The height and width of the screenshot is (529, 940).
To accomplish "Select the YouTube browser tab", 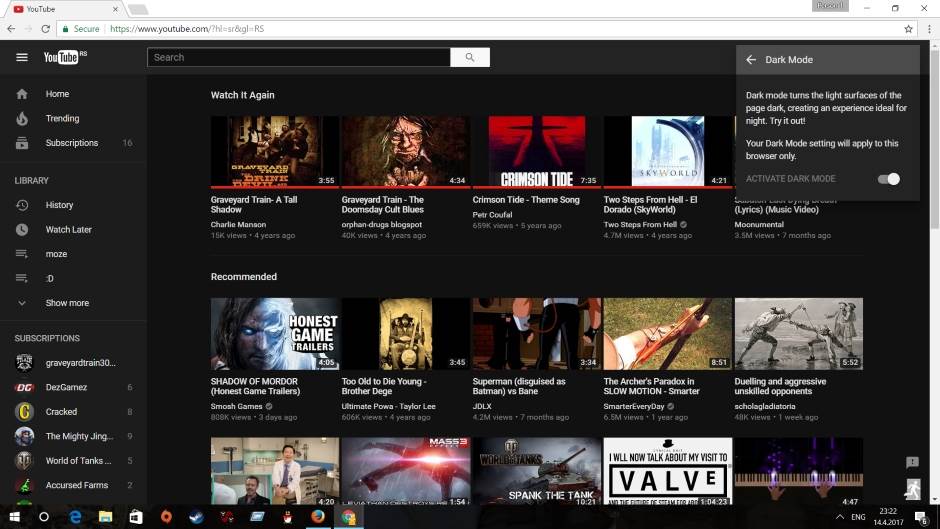I will 65,9.
